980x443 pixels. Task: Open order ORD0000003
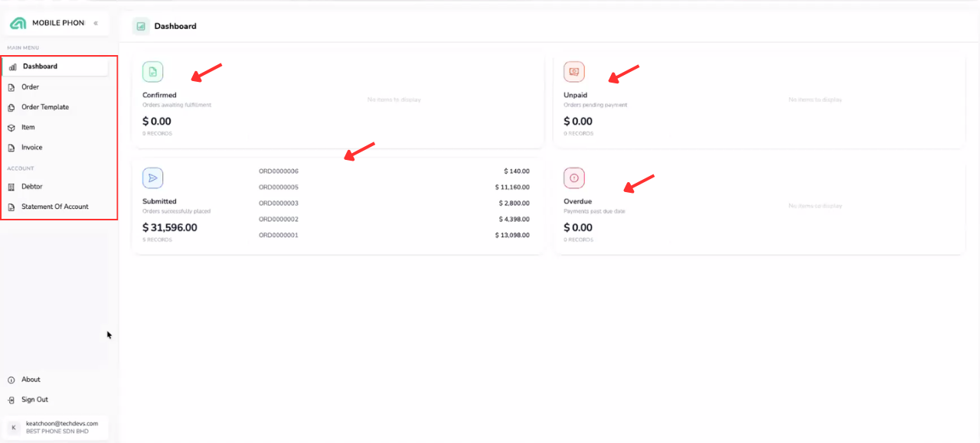(x=279, y=204)
